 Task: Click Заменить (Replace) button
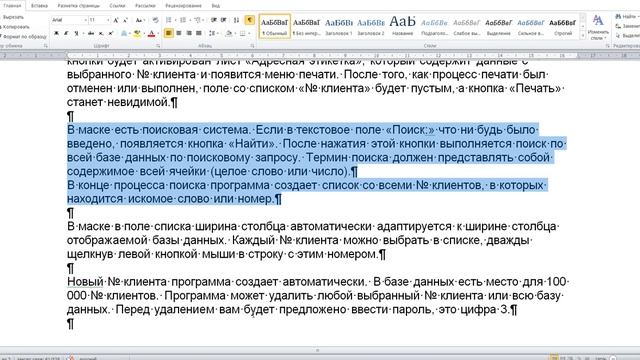pos(629,26)
